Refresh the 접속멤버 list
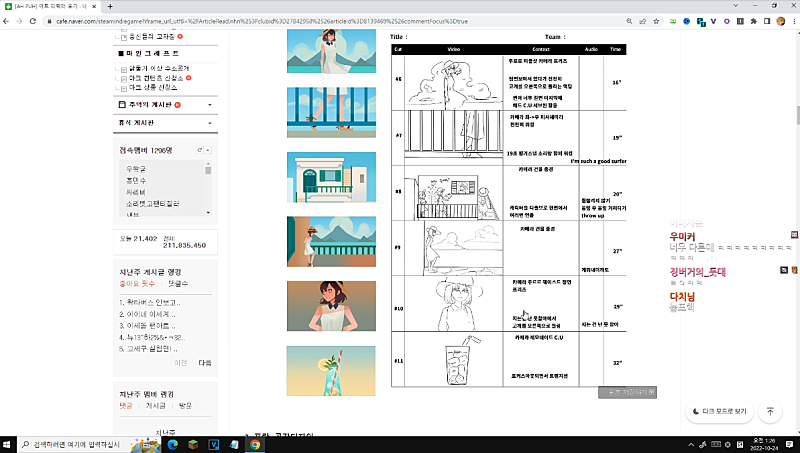This screenshot has width=800, height=453. [x=200, y=150]
